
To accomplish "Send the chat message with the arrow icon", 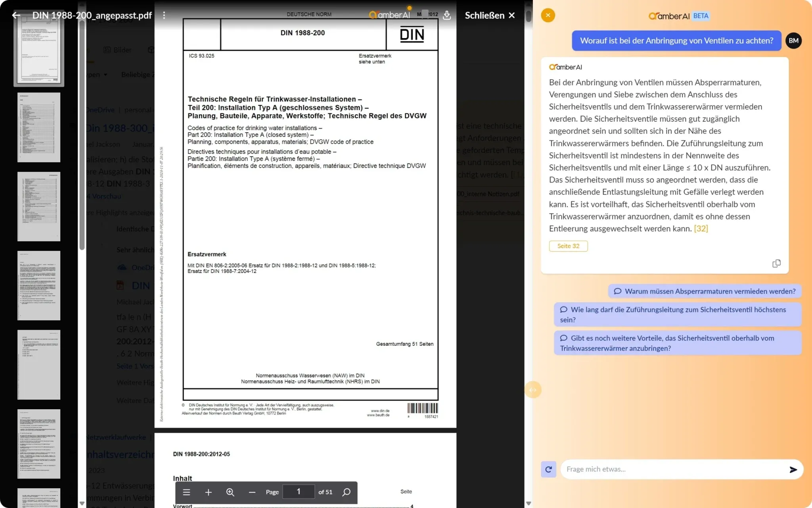I will (x=793, y=470).
